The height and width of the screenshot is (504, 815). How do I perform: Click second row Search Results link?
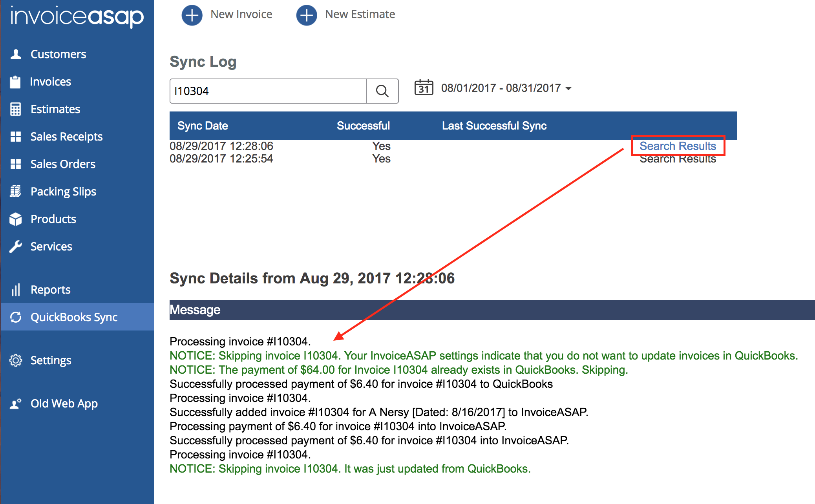tap(678, 160)
